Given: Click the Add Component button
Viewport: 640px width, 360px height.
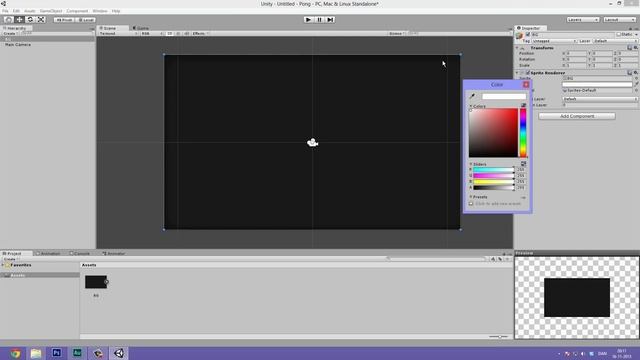Looking at the screenshot, I should coord(577,116).
